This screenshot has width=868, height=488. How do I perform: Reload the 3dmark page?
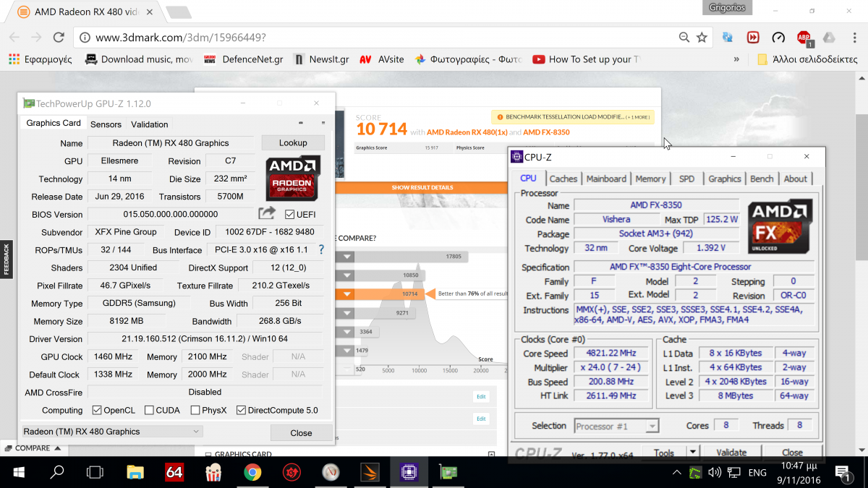pos(59,38)
